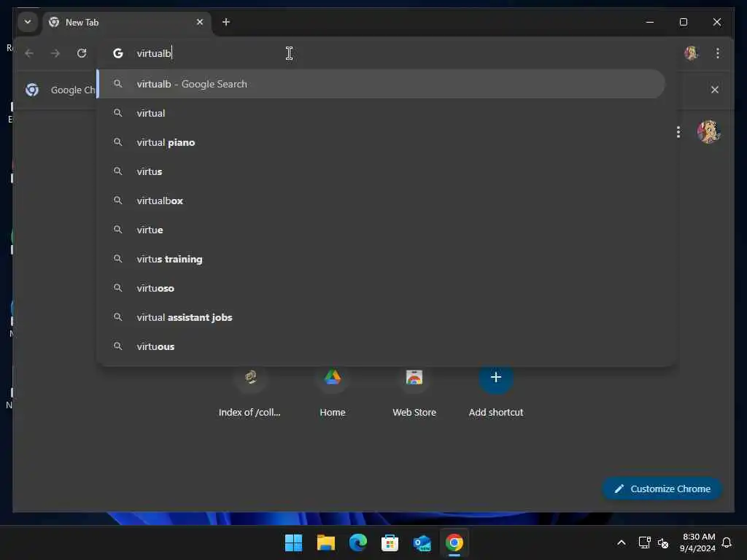This screenshot has height=560, width=747.
Task: Open Microsoft Store from the taskbar
Action: (x=390, y=542)
